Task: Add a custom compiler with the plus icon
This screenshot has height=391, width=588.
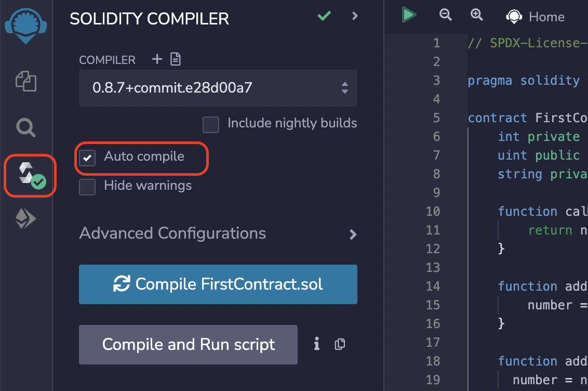Action: (157, 59)
